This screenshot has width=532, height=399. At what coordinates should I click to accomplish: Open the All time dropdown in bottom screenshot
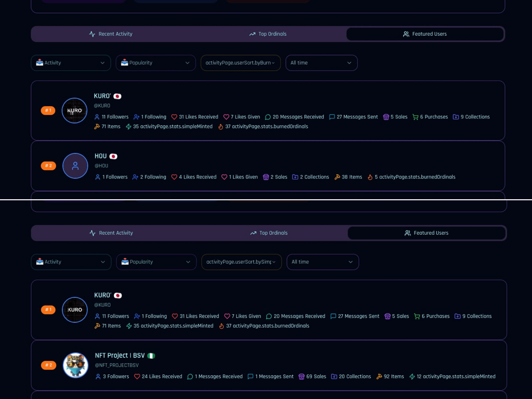click(323, 262)
